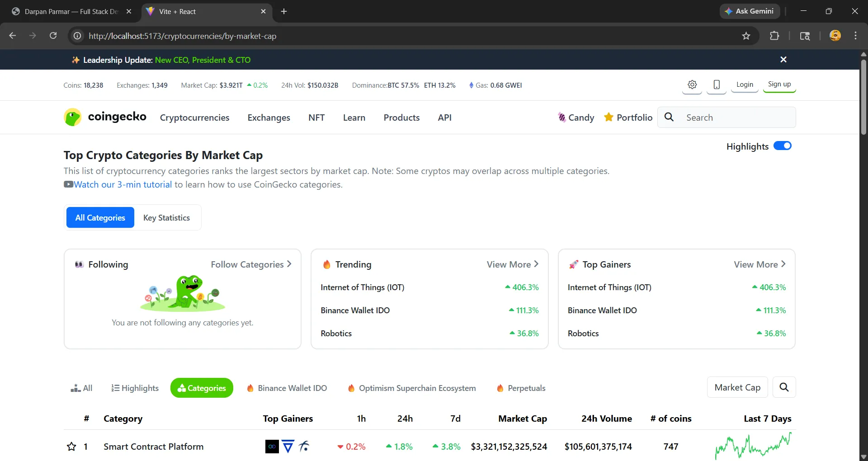This screenshot has width=868, height=461.
Task: Select All Categories tab
Action: [x=100, y=217]
